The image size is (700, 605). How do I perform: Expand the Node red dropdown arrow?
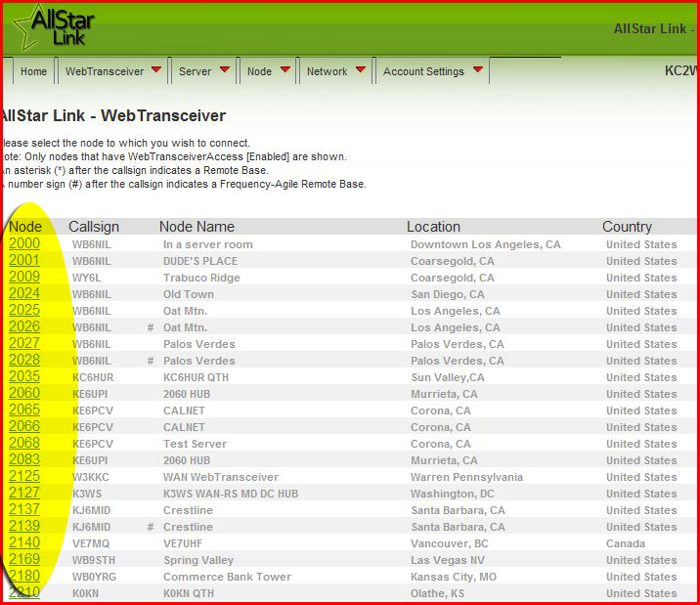285,69
